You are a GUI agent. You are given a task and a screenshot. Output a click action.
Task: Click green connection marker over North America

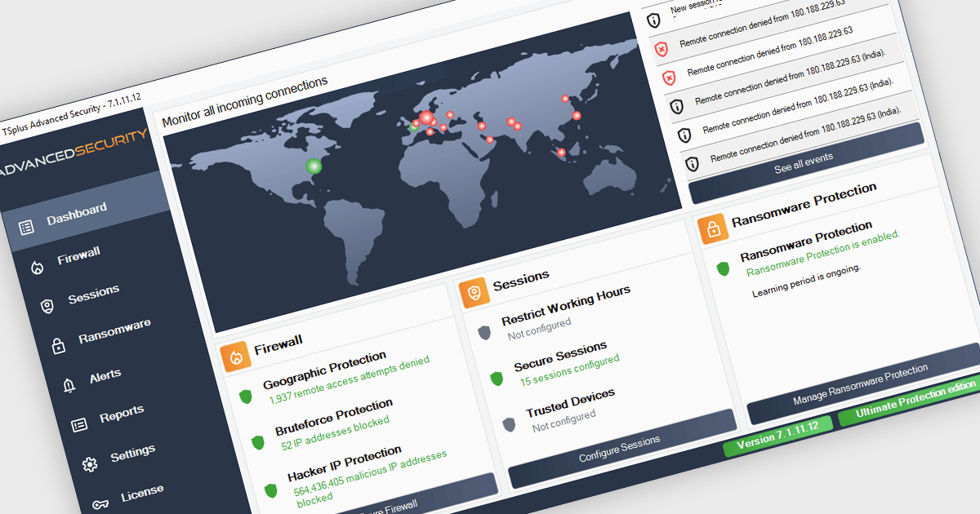314,166
